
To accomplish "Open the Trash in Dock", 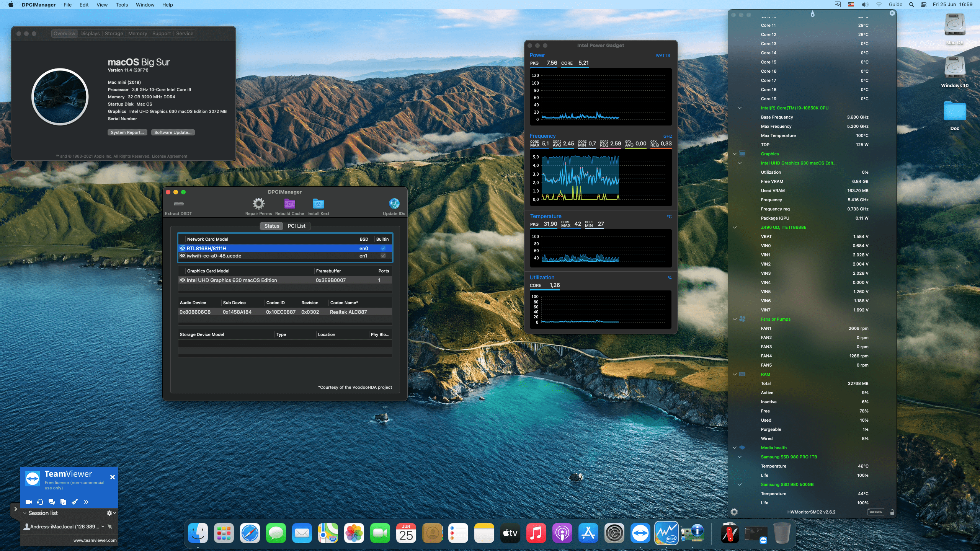I will 782,533.
